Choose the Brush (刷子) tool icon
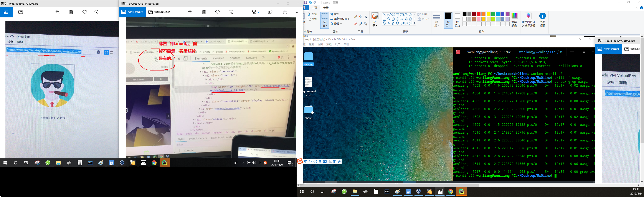644x198 pixels. [375, 16]
